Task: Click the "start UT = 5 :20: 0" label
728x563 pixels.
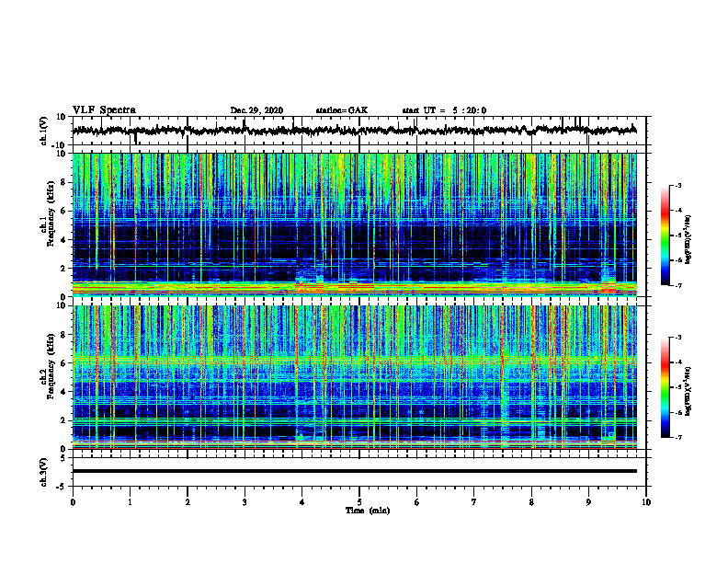Action: [x=444, y=110]
